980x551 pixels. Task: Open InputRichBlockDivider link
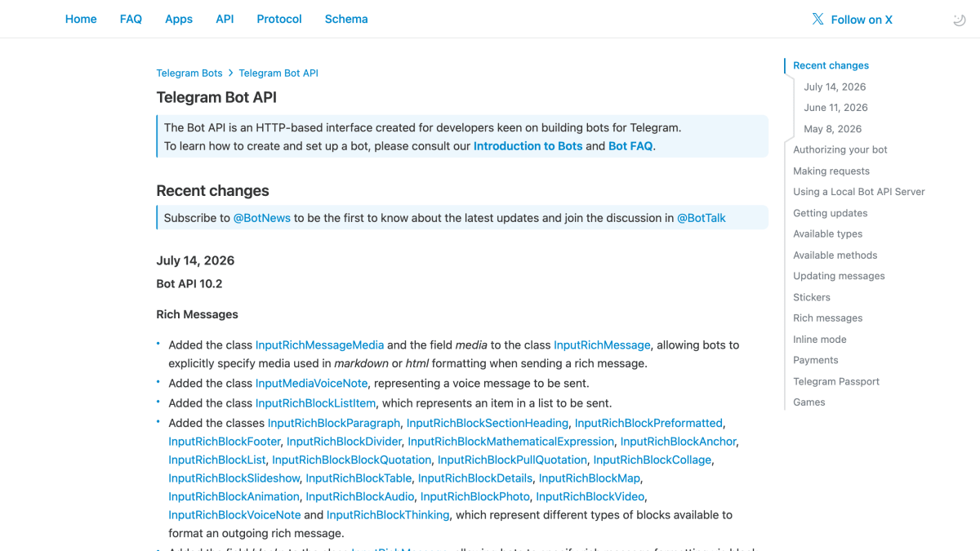coord(344,442)
